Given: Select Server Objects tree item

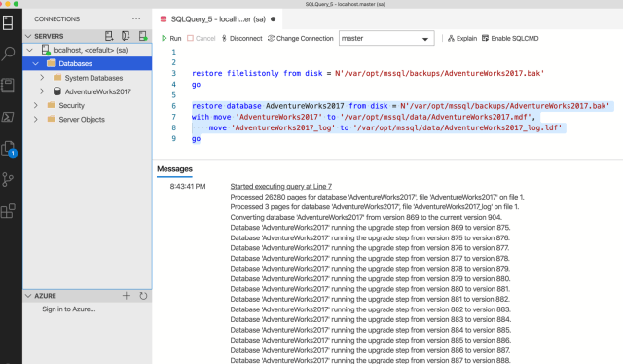Looking at the screenshot, I should [88, 119].
